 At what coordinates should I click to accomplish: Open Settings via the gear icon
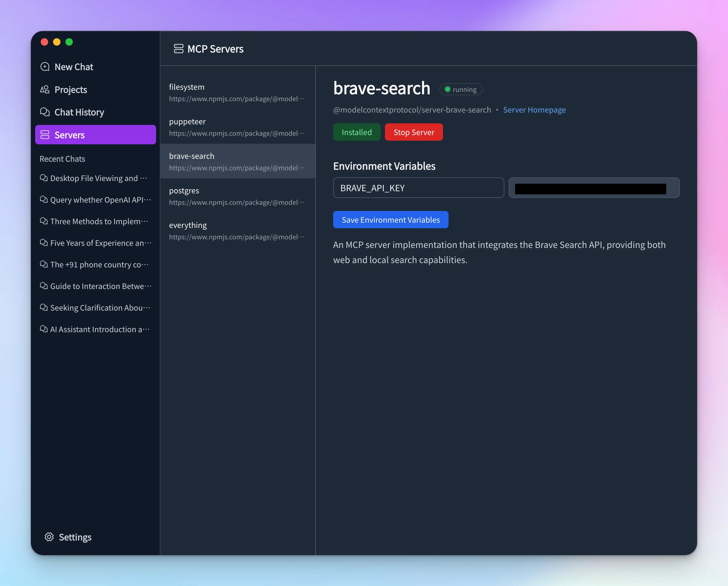point(49,537)
